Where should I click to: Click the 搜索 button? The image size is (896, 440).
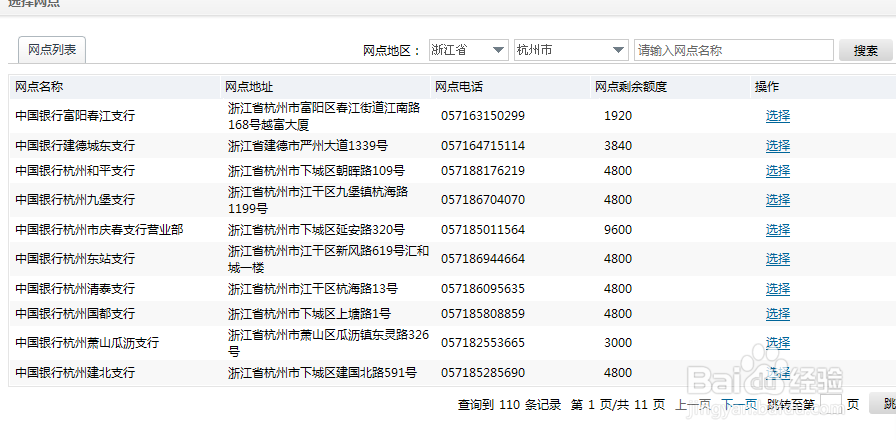(866, 50)
